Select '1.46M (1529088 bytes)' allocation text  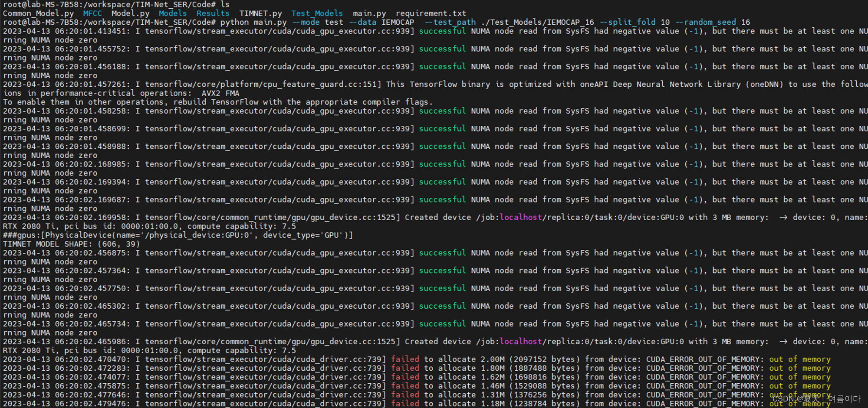[530, 386]
